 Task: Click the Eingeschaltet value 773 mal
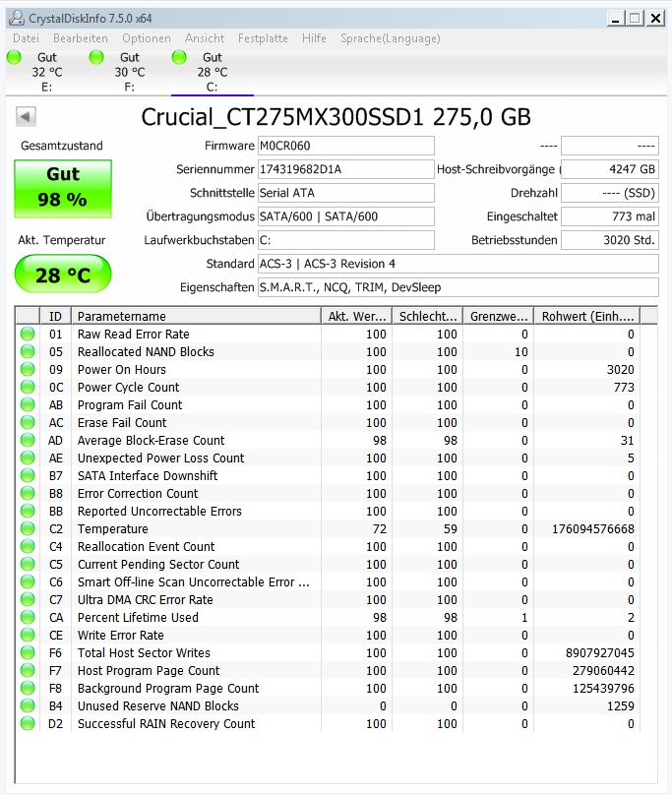tap(610, 216)
